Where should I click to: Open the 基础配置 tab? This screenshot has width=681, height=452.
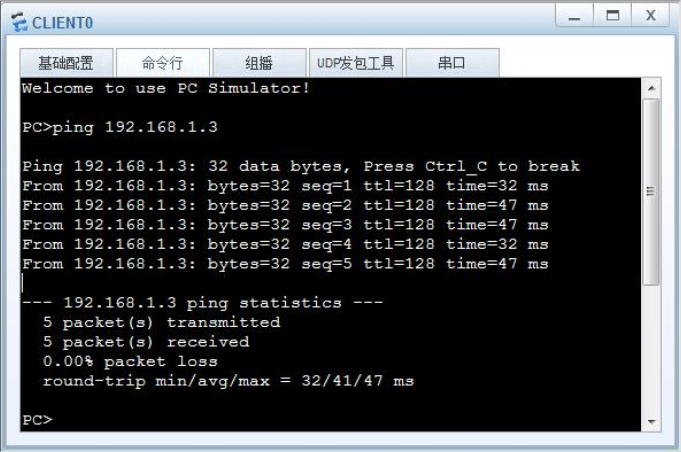click(66, 63)
